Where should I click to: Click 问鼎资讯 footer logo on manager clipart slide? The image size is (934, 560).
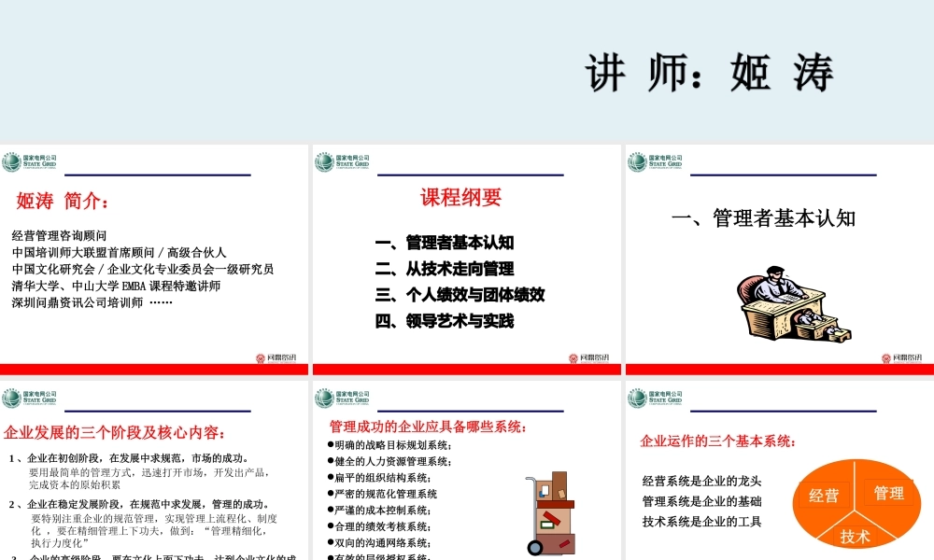pos(902,357)
